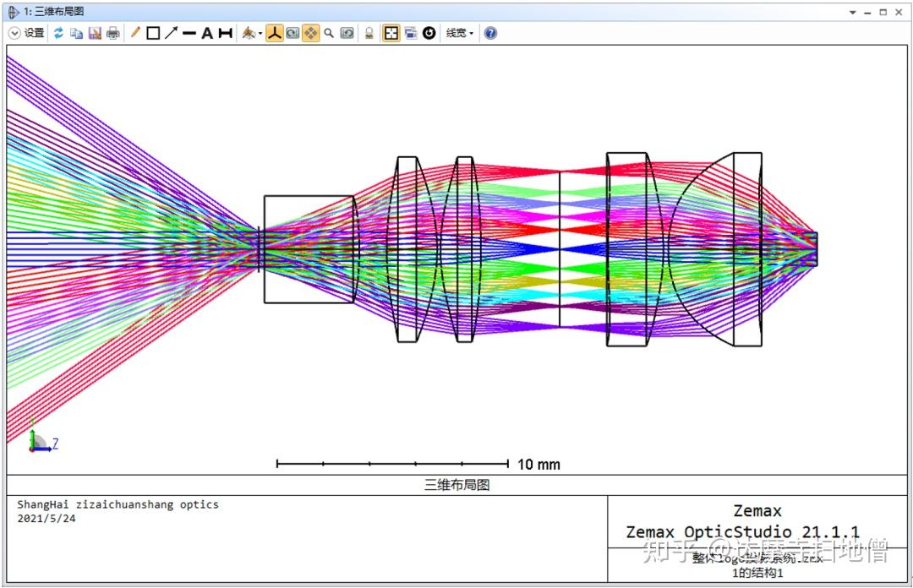
Task: Select the arrow annotation tool
Action: pos(172,33)
